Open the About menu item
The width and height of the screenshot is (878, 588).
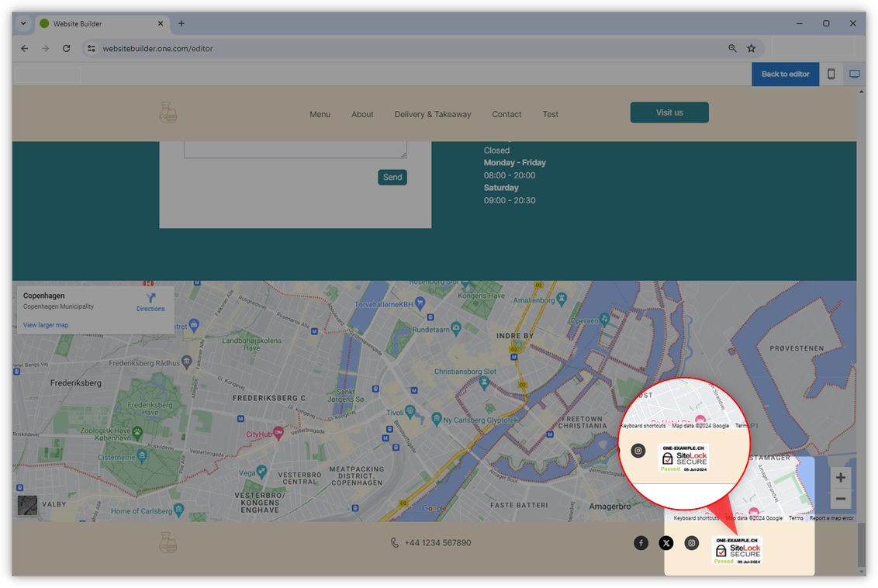point(362,114)
